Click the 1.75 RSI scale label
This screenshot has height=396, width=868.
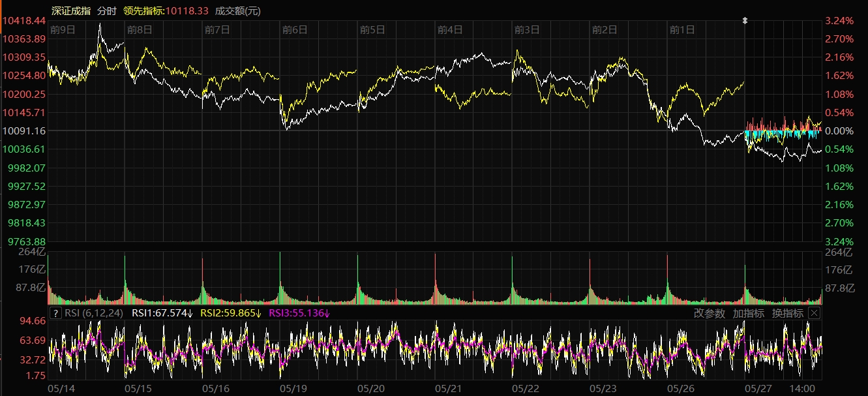tap(36, 376)
